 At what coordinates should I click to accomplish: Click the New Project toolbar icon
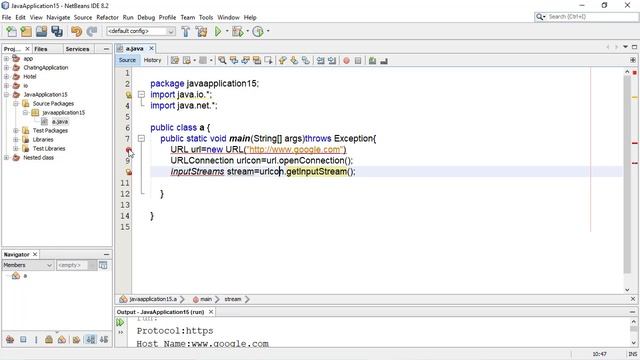pos(26,31)
